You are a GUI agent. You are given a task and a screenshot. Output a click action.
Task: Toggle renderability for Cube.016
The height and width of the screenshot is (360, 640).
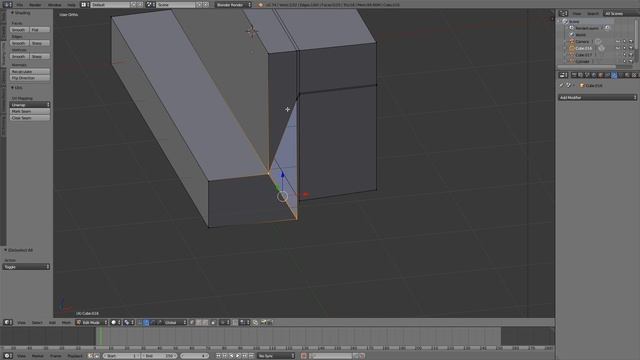631,48
